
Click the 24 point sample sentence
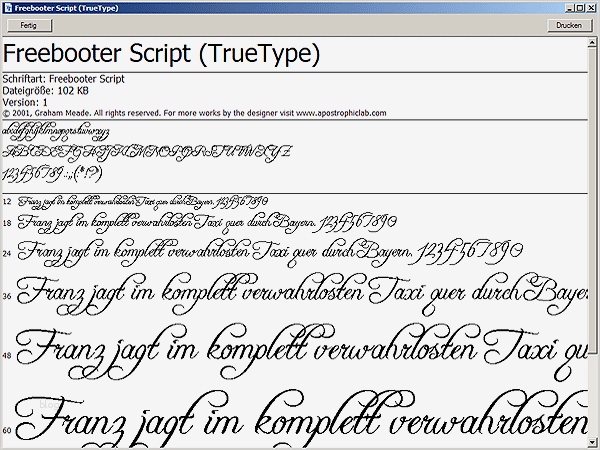270,250
